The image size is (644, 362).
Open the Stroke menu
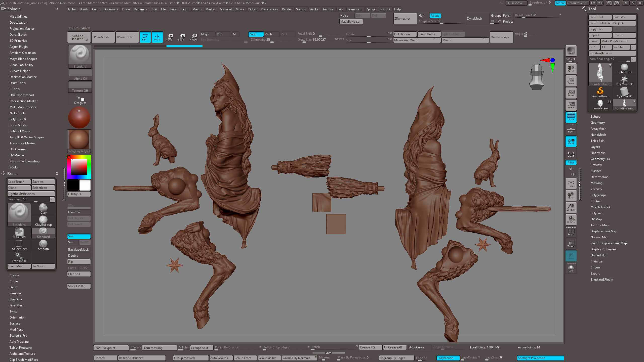pos(314,9)
